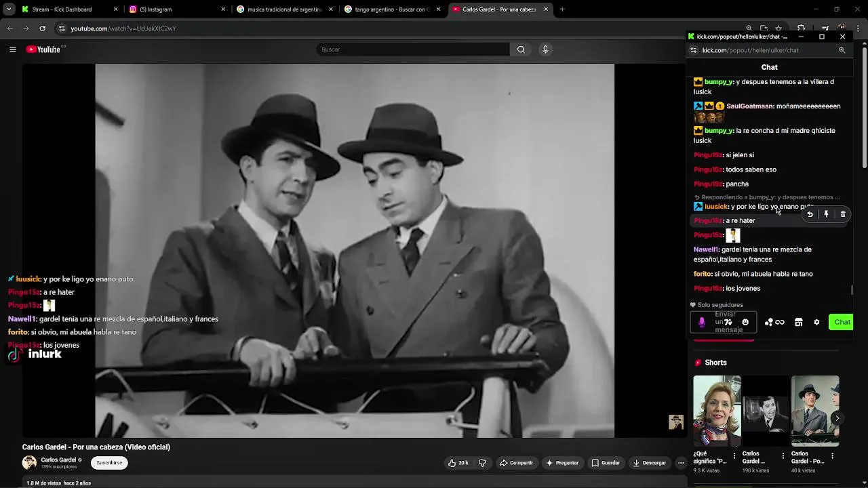The width and height of the screenshot is (868, 488).
Task: Click luusick username in Kick chat
Action: 716,207
